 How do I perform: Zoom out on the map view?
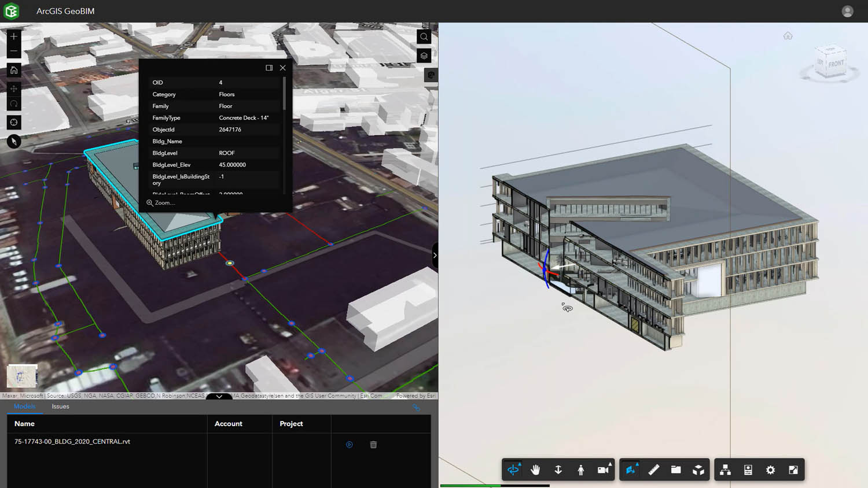14,51
